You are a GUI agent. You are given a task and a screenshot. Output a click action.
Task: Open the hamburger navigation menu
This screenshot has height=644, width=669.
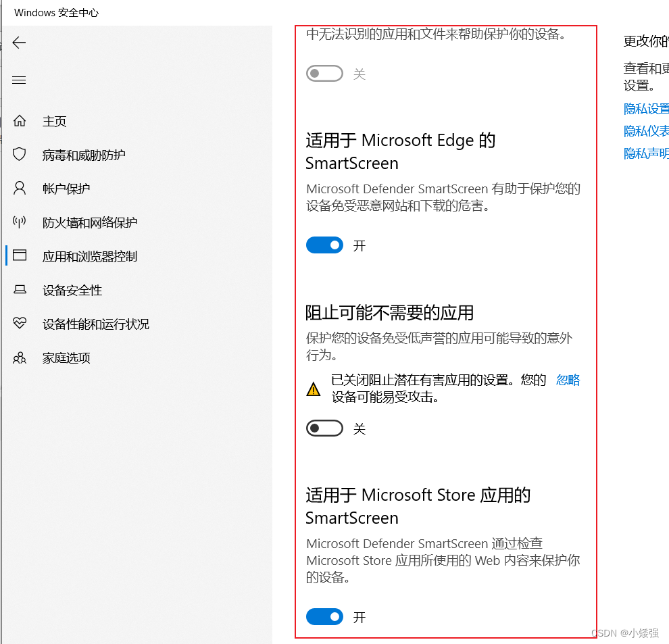tap(19, 80)
